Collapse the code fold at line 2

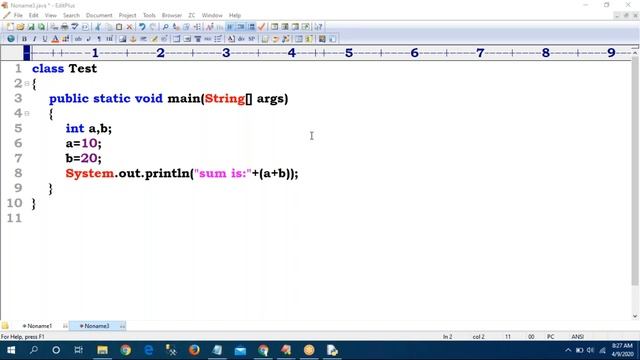pyautogui.click(x=27, y=84)
